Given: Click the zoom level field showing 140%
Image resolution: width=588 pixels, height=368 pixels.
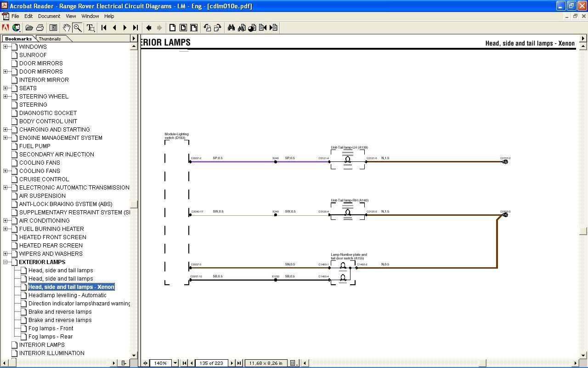Looking at the screenshot, I should coord(160,363).
